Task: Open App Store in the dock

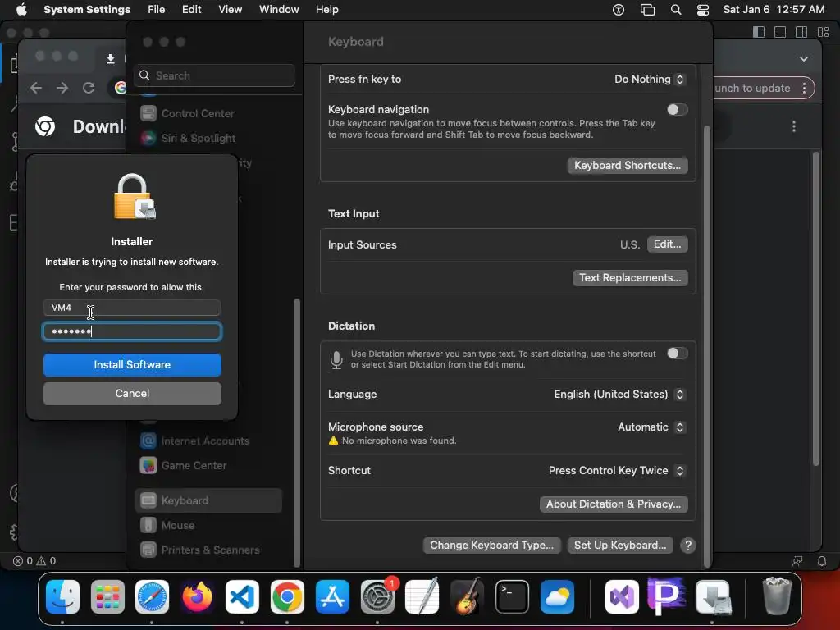Action: (332, 597)
